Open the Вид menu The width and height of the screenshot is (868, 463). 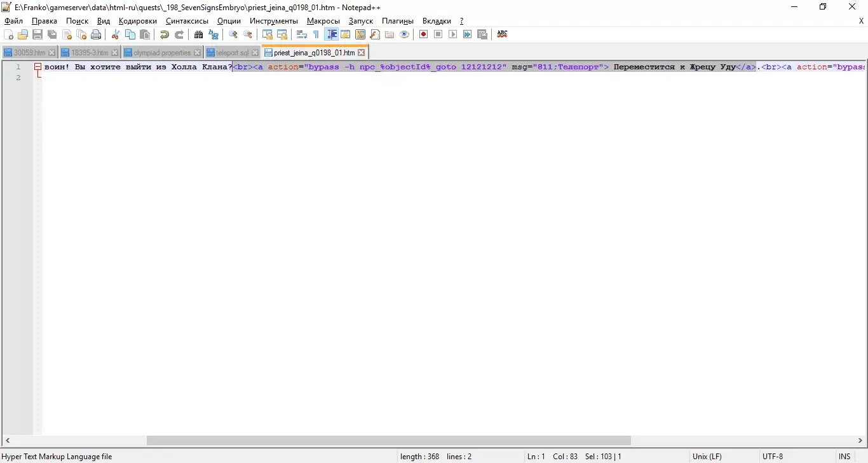point(104,21)
